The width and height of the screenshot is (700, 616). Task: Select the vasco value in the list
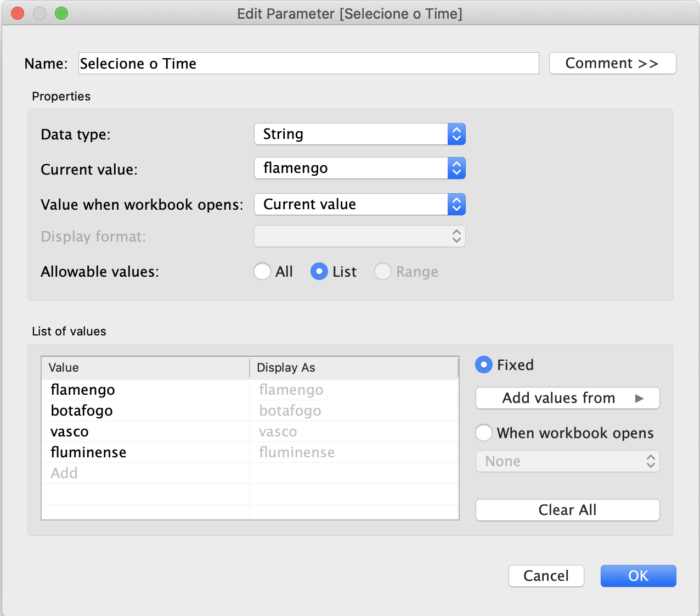(x=145, y=432)
